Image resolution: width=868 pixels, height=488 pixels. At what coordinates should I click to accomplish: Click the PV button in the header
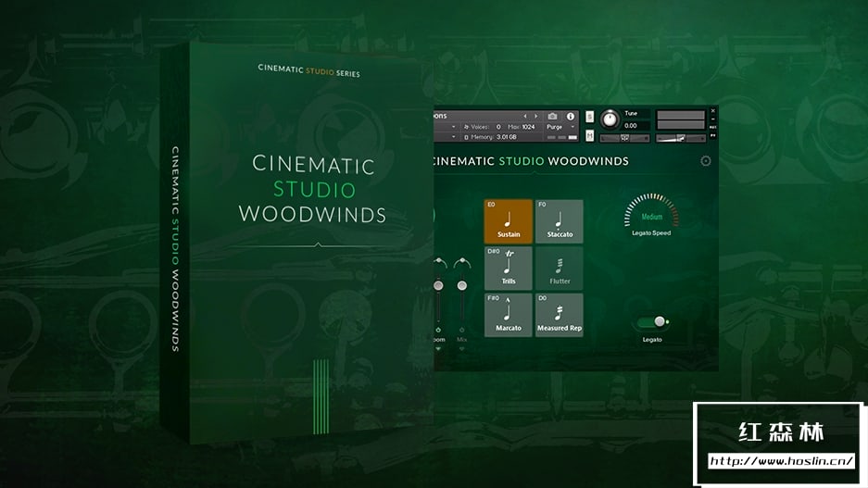tap(713, 135)
